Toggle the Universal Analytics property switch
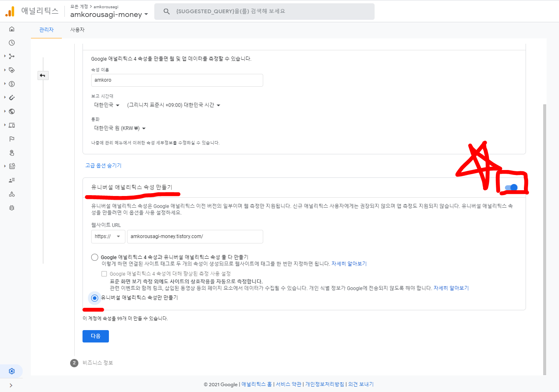The height and width of the screenshot is (392, 559). 511,188
